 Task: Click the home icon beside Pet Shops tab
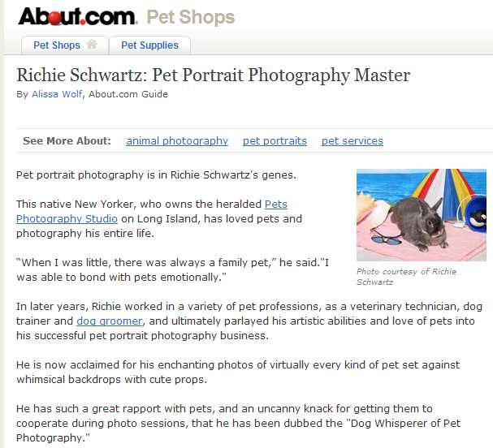(92, 45)
